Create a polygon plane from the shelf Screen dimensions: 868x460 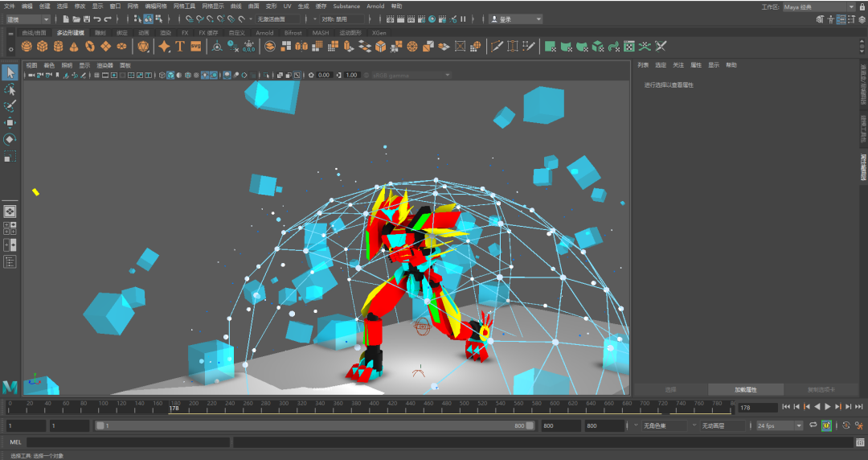(105, 47)
